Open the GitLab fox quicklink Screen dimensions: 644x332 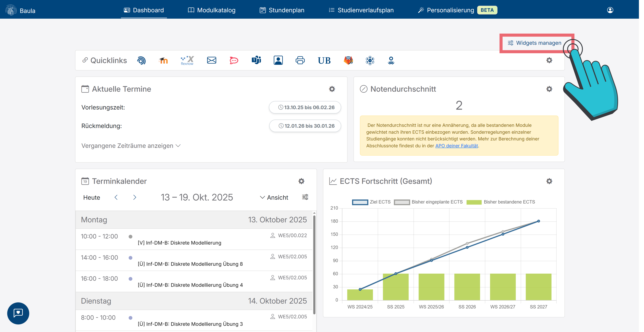coord(348,60)
